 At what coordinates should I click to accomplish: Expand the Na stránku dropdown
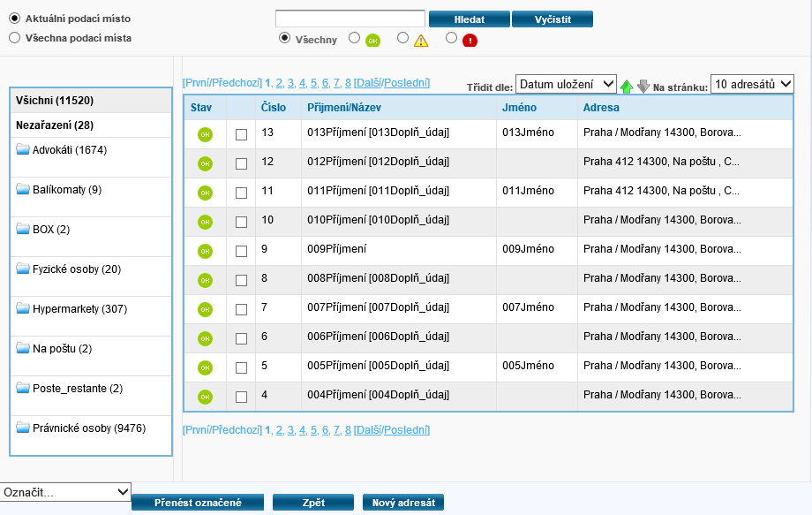coord(752,84)
